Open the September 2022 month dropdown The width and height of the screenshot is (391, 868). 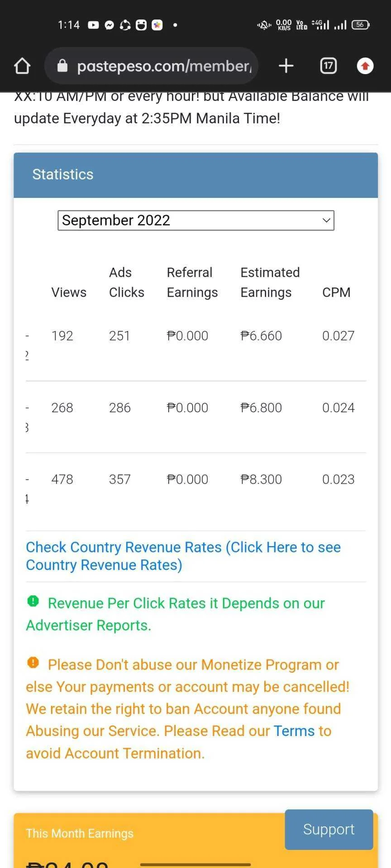click(x=196, y=220)
